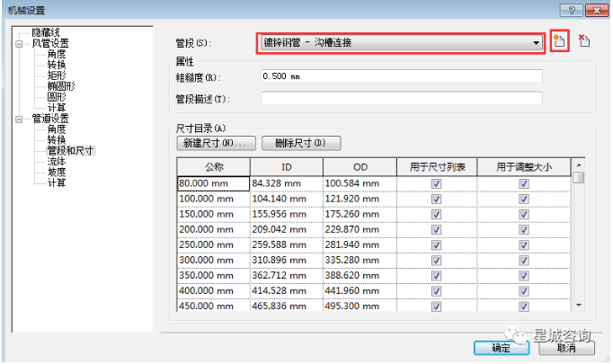Toggle 用于调整大小 checkbox for 200.000 mm row
The width and height of the screenshot is (613, 364).
(x=524, y=230)
